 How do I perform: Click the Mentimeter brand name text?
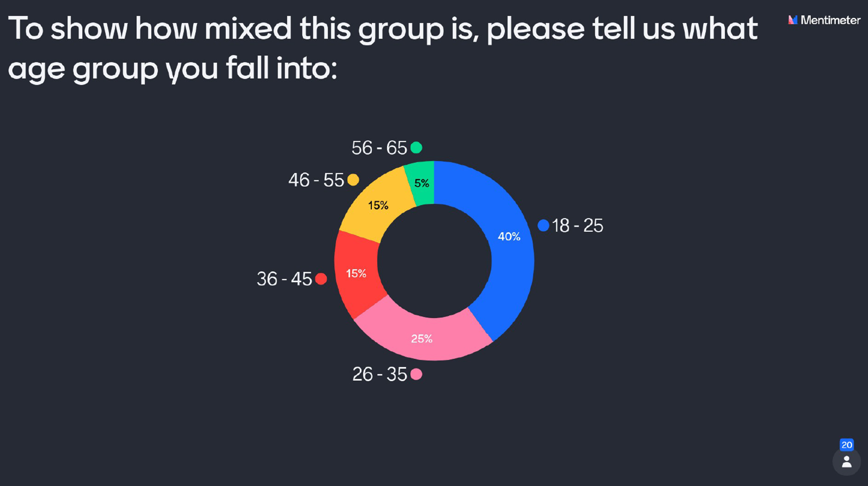point(830,20)
